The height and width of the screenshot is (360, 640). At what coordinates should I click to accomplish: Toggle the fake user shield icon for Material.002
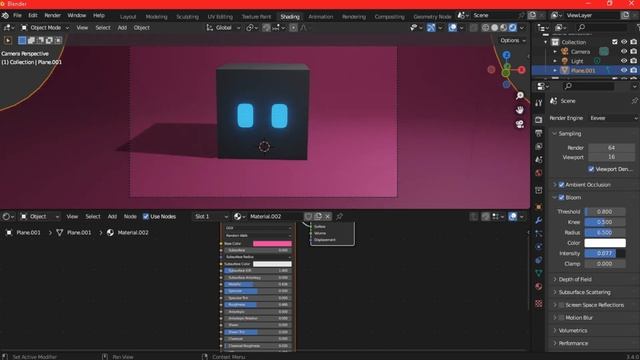click(308, 216)
